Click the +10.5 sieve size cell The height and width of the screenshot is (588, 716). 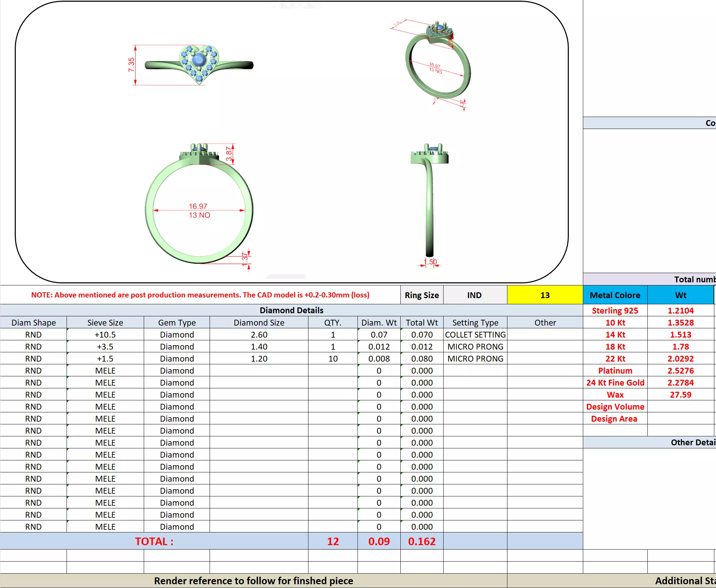pos(105,334)
